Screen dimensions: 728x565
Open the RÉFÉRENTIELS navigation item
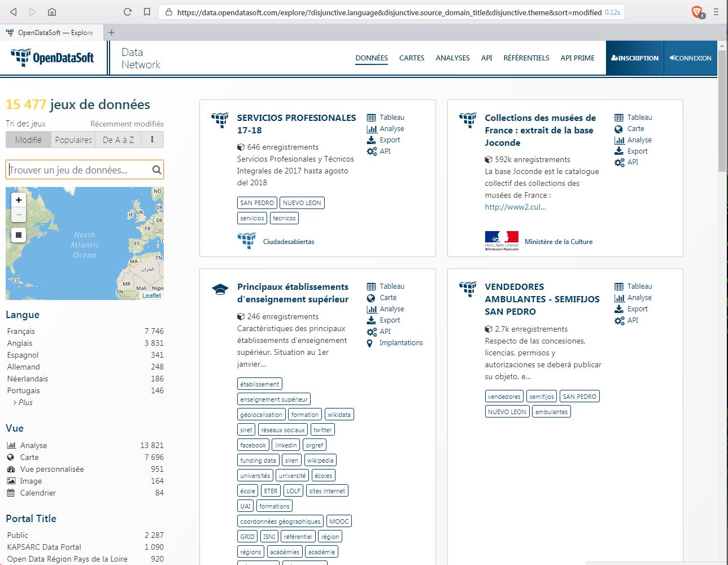point(526,58)
